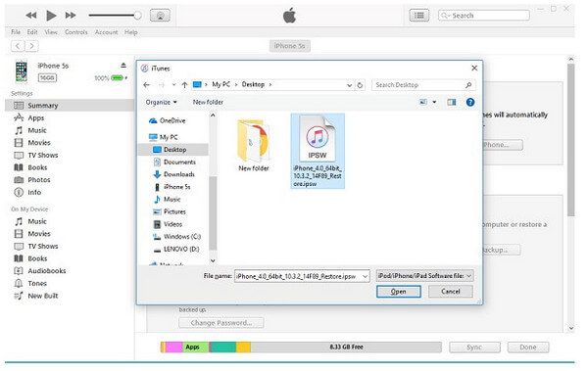
Task: Click the iTunes rewind playback button
Action: 31,16
